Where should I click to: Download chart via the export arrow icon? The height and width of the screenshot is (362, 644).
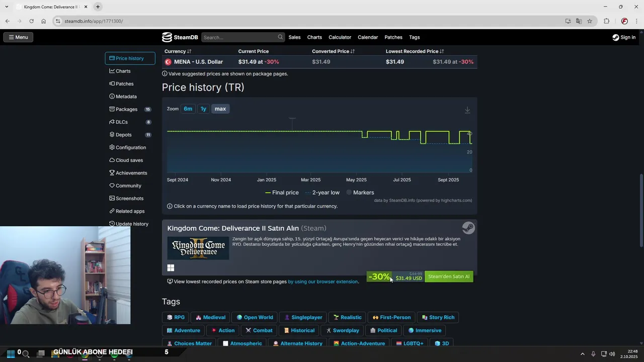coord(467,110)
